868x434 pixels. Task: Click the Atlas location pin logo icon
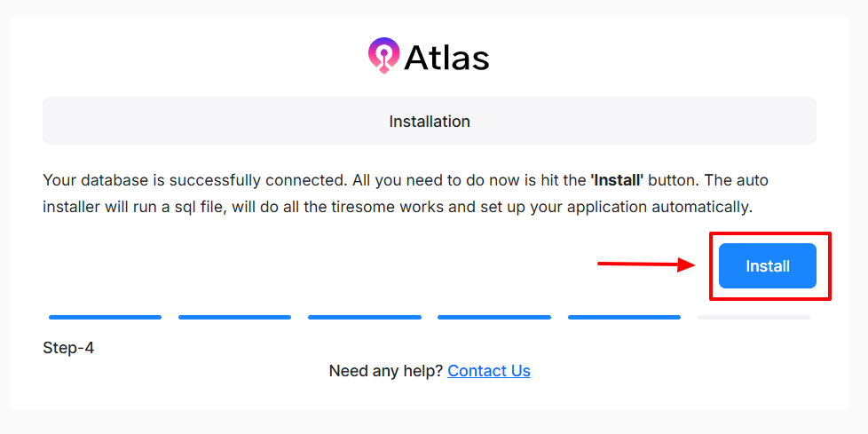click(383, 56)
